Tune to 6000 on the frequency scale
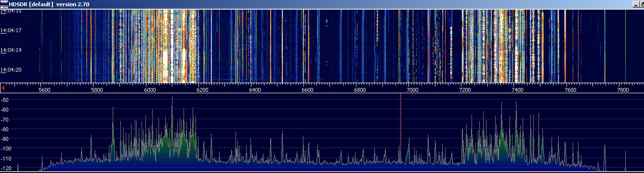 pyautogui.click(x=150, y=90)
